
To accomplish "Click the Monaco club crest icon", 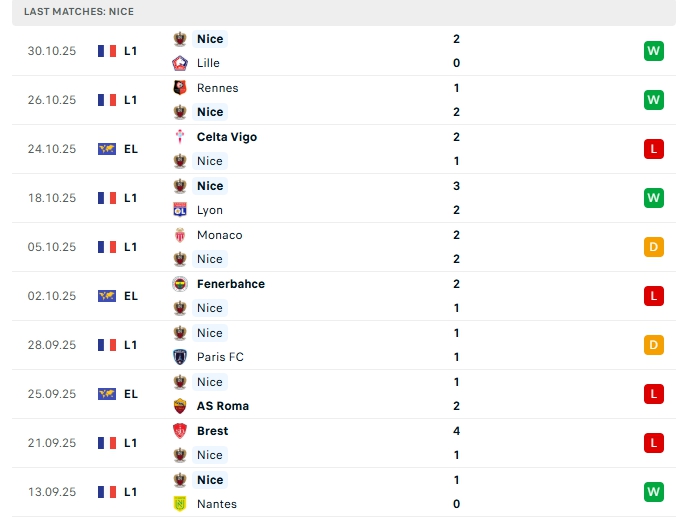I will click(180, 235).
